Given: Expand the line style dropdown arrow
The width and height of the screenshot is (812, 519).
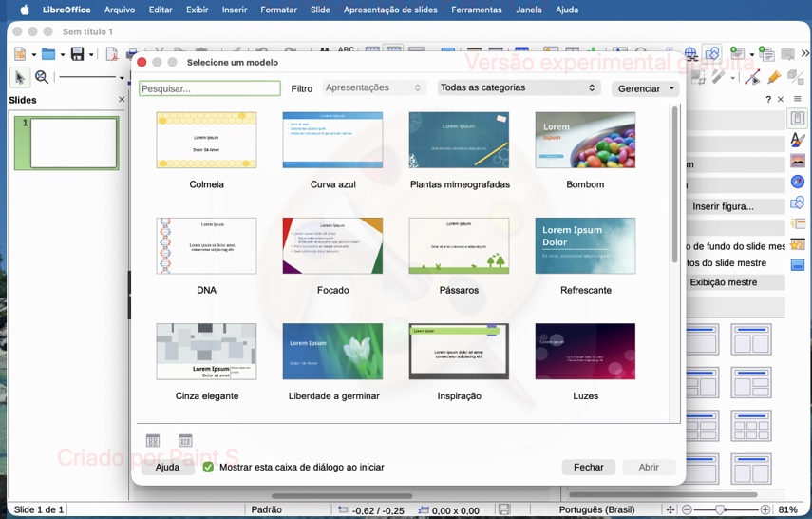Looking at the screenshot, I should tap(122, 78).
